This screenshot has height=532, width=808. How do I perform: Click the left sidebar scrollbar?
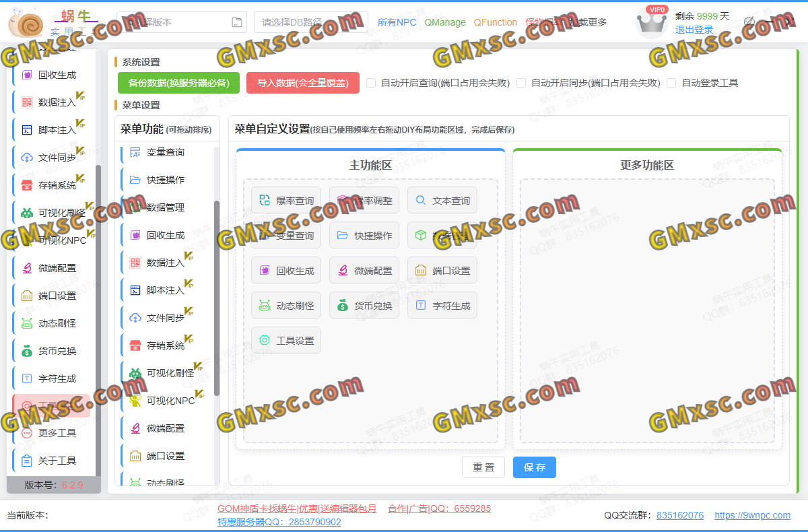pyautogui.click(x=98, y=320)
